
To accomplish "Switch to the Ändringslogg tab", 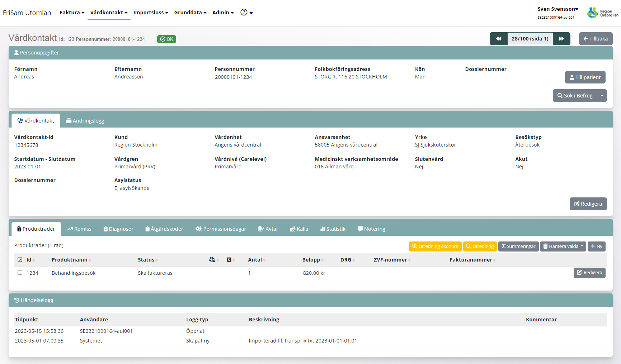I will [x=85, y=121].
